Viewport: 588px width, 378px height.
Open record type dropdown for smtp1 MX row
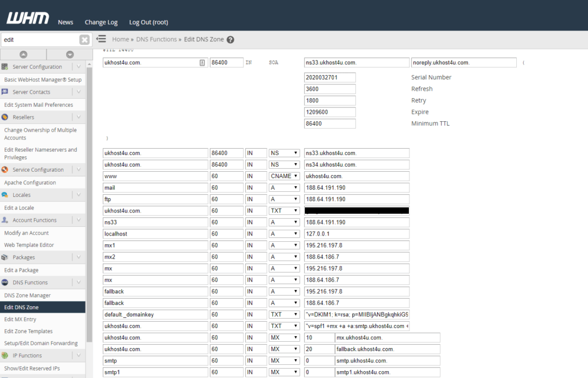(284, 372)
